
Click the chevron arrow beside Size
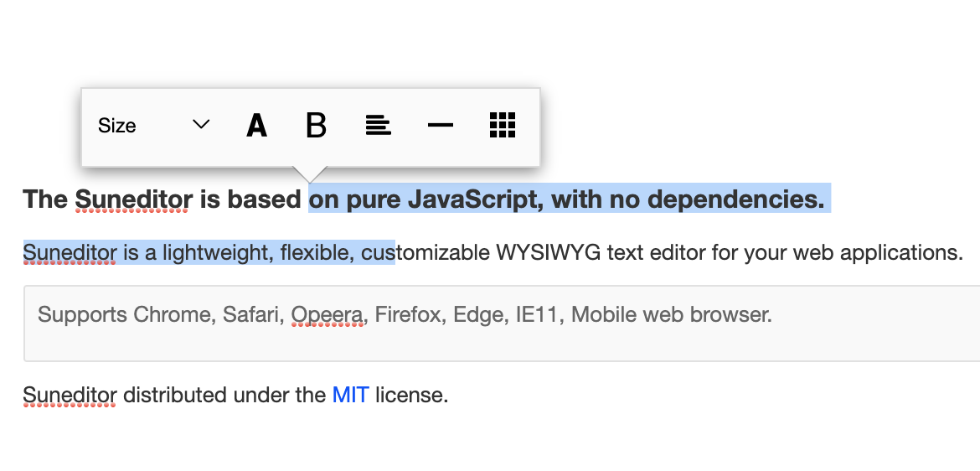(201, 126)
